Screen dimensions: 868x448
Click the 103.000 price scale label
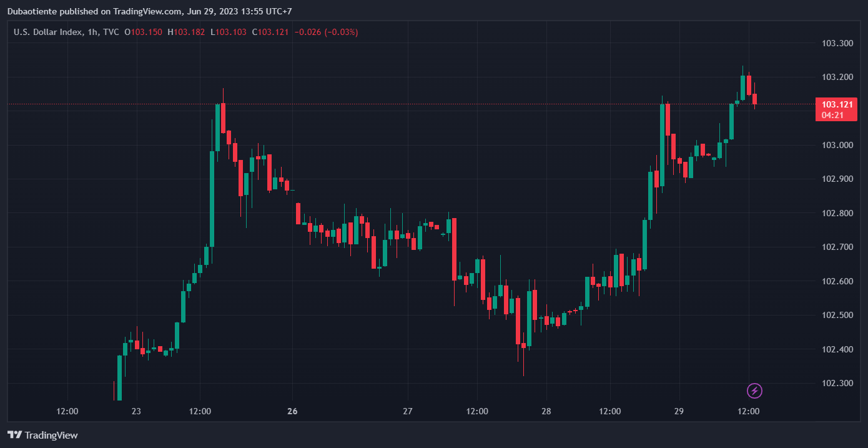click(x=837, y=145)
